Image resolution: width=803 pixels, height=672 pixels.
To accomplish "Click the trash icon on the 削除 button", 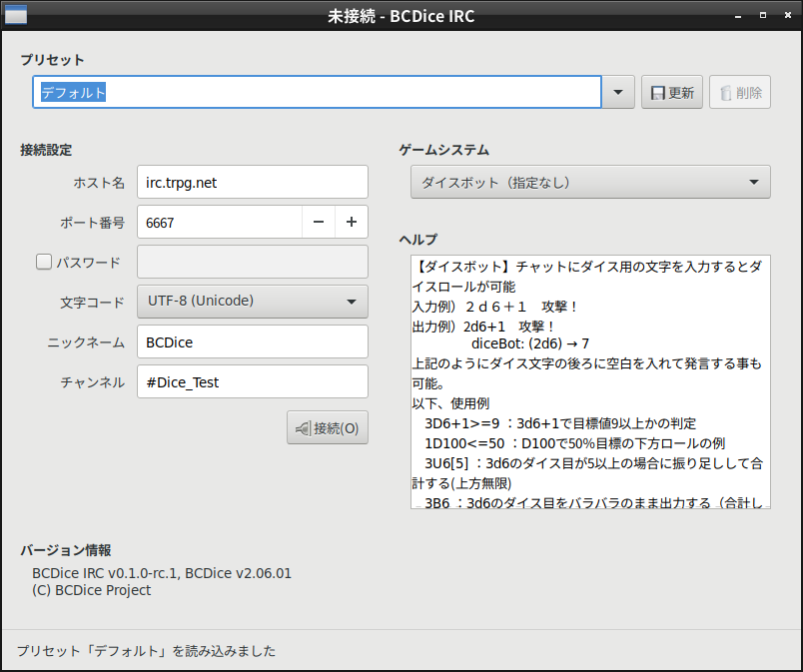I will (725, 93).
